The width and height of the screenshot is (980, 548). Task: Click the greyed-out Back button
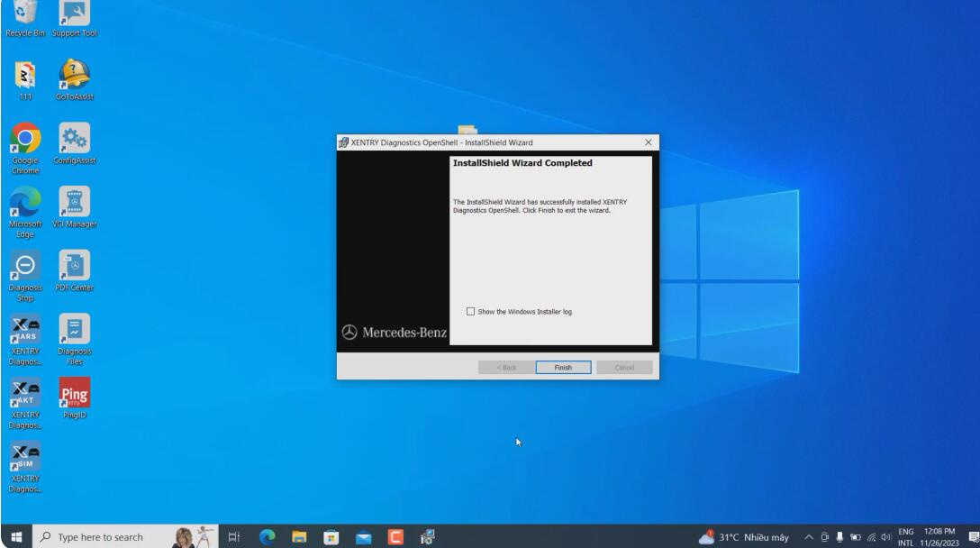coord(505,367)
